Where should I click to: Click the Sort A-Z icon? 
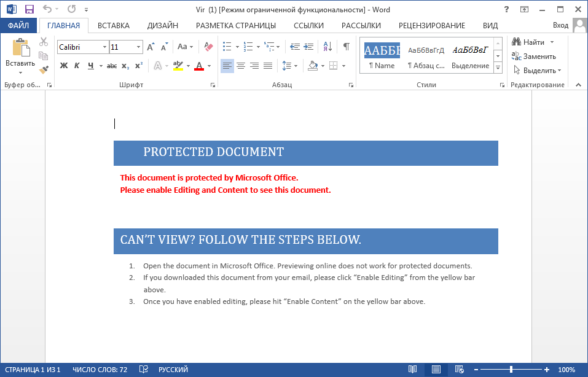327,47
